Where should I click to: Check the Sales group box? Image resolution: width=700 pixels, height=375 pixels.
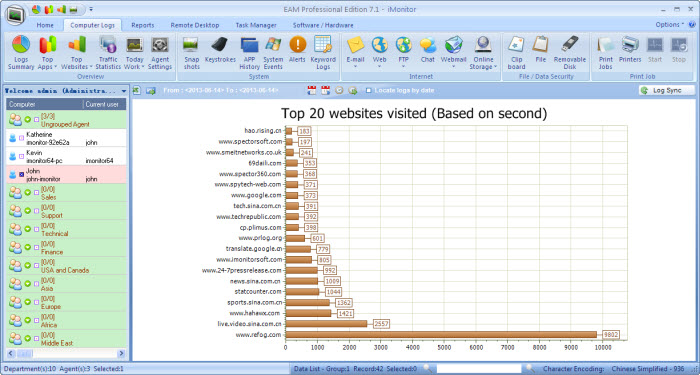pyautogui.click(x=36, y=193)
